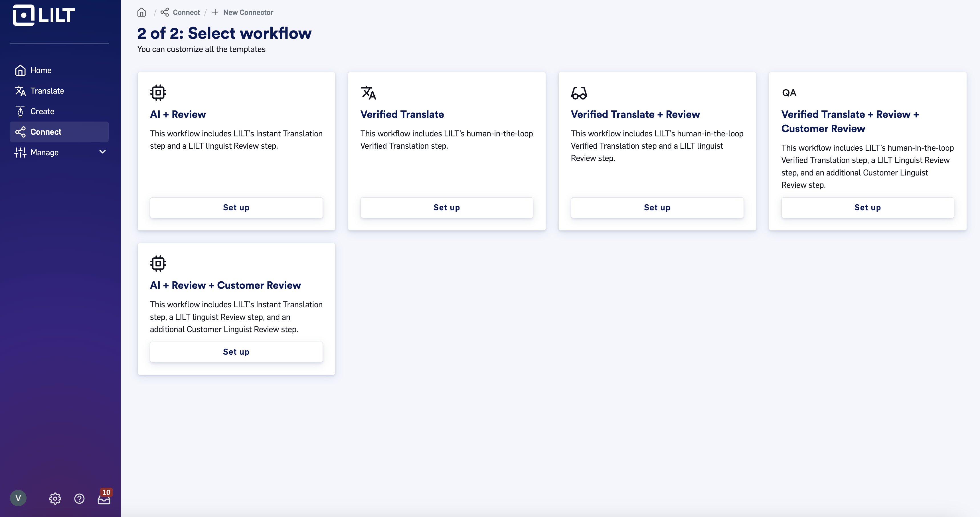
Task: Click 'You can customize all the templates' text
Action: tap(201, 49)
